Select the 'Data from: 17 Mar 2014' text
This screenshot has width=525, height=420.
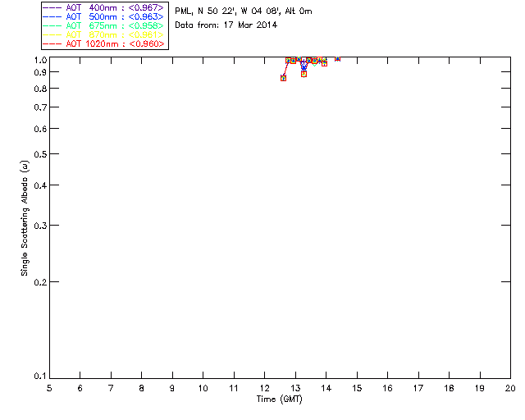coord(226,25)
